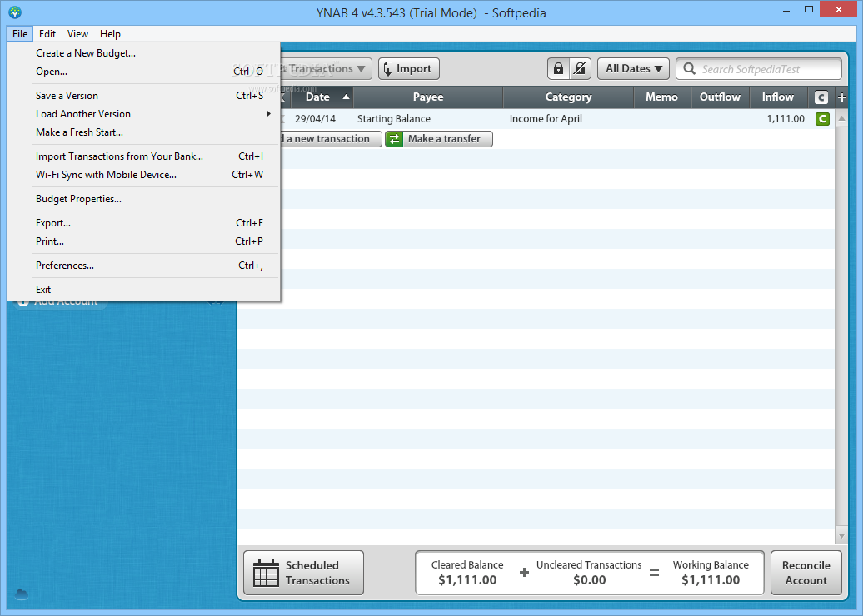863x616 pixels.
Task: Click the 29/04/14 date cell
Action: point(315,119)
